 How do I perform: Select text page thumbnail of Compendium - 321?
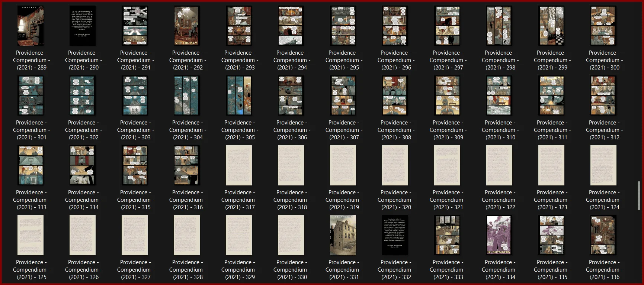[447, 165]
